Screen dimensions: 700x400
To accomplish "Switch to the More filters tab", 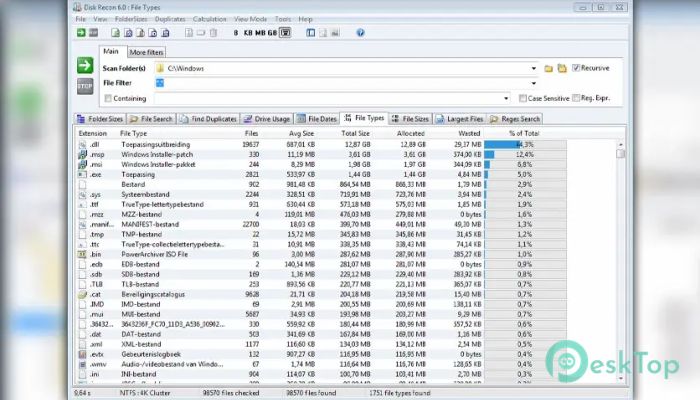I will [x=146, y=52].
